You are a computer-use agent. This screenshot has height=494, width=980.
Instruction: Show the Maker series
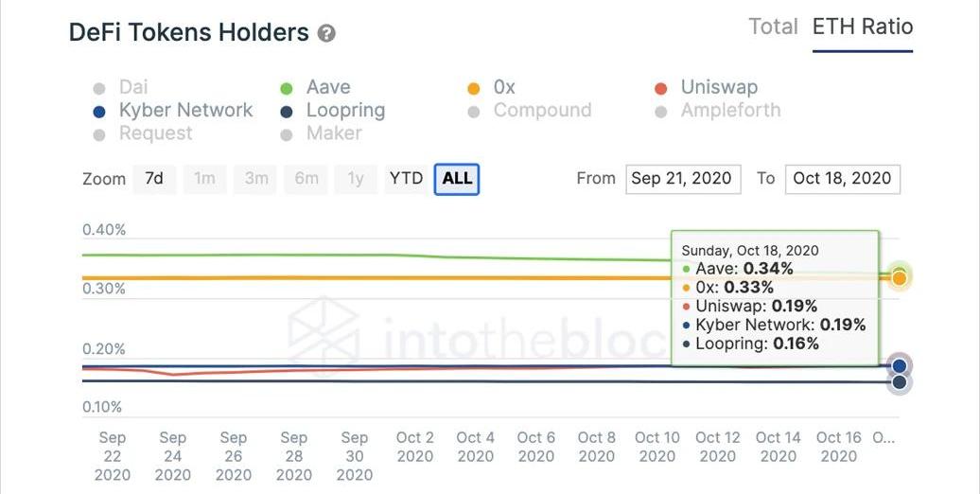(333, 133)
